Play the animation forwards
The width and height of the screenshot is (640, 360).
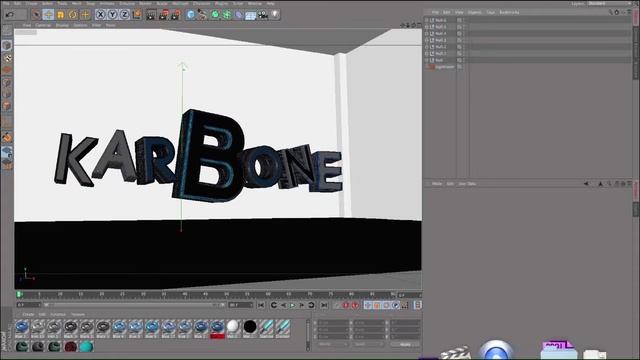(293, 305)
